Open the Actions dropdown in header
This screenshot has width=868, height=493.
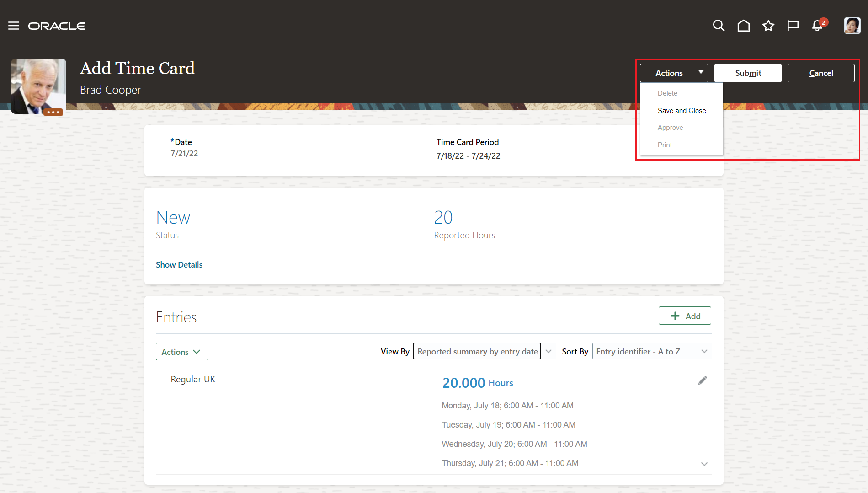coord(673,73)
